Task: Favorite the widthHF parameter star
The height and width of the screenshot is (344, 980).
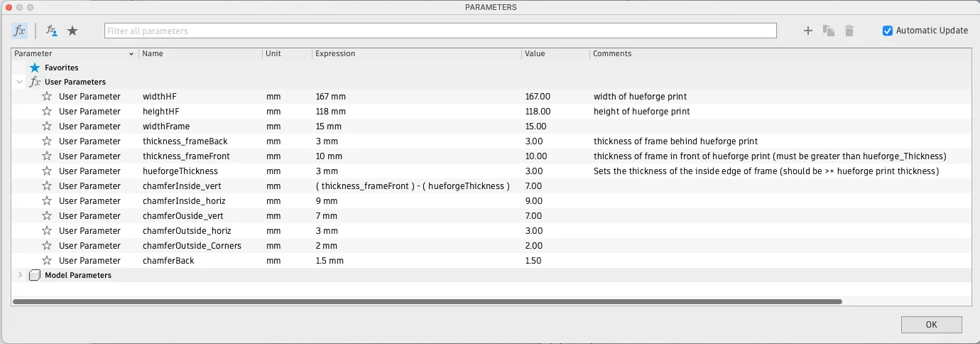Action: tap(47, 97)
